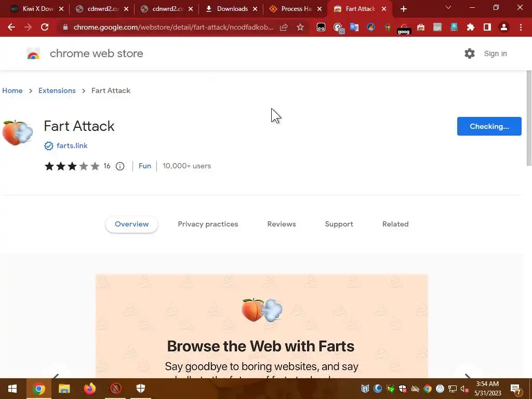Click the Chrome icon in system tray
Screen dimensions: 532x399
tap(428, 389)
